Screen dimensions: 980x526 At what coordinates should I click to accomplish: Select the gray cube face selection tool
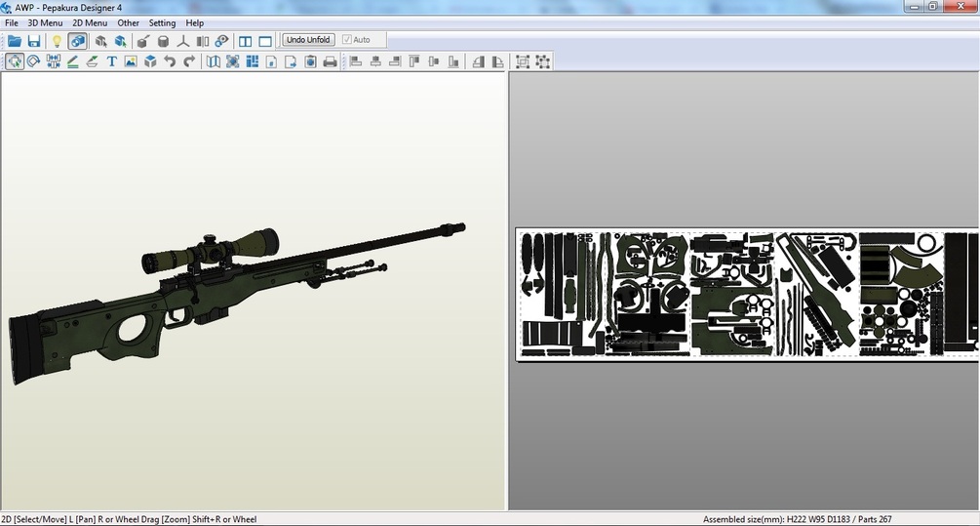pyautogui.click(x=100, y=41)
